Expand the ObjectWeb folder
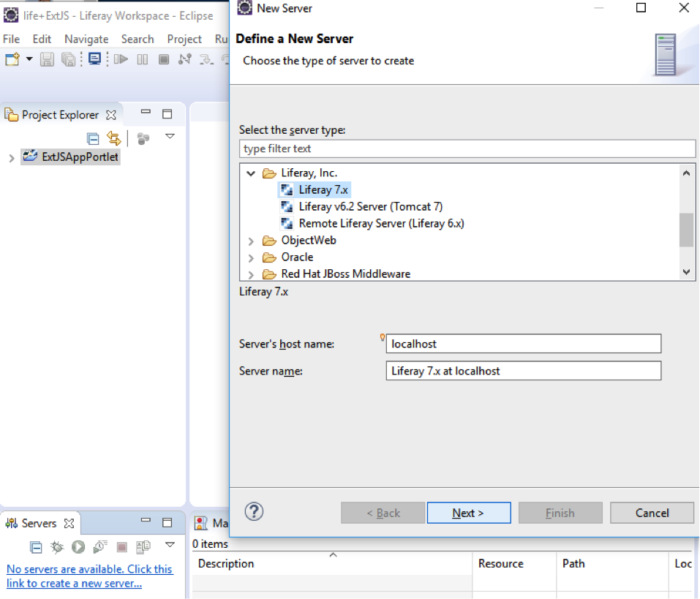Viewport: 700px width, 599px height. 251,241
